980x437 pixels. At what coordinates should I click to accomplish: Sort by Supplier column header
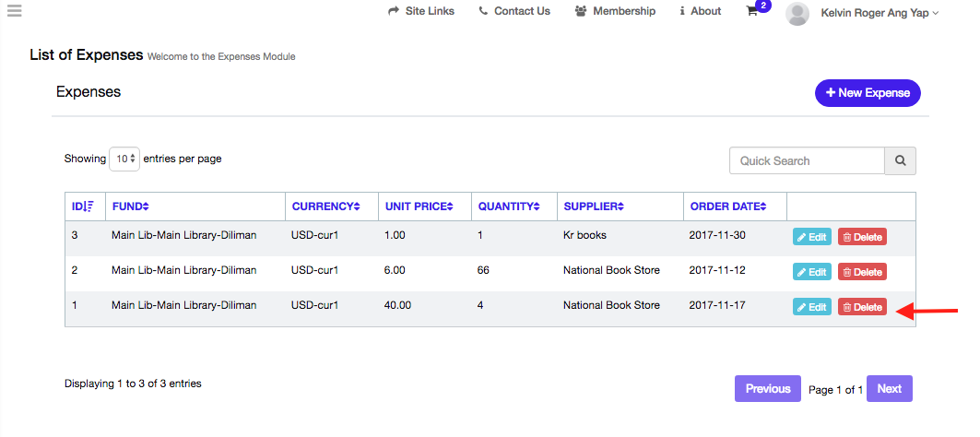point(596,207)
